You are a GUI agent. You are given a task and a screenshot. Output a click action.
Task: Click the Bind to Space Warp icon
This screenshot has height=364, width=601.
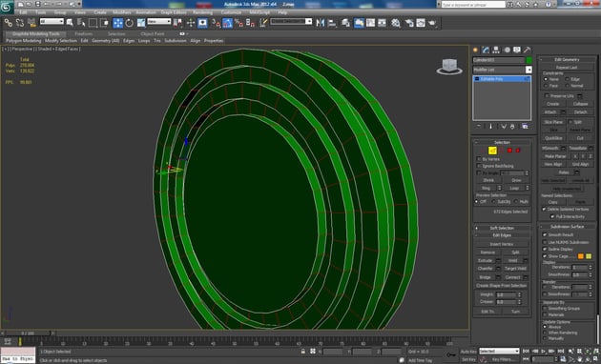[31, 23]
